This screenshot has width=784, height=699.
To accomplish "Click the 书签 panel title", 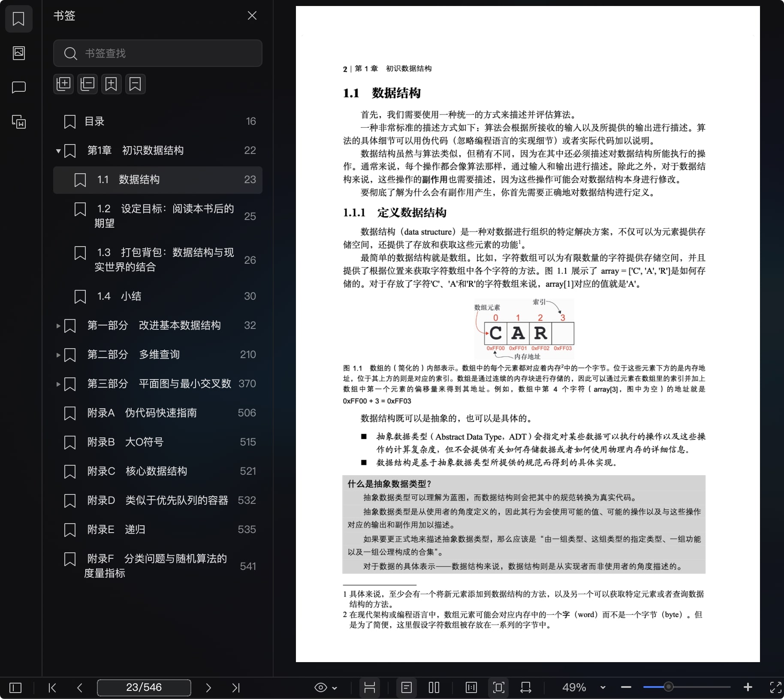I will (x=64, y=16).
